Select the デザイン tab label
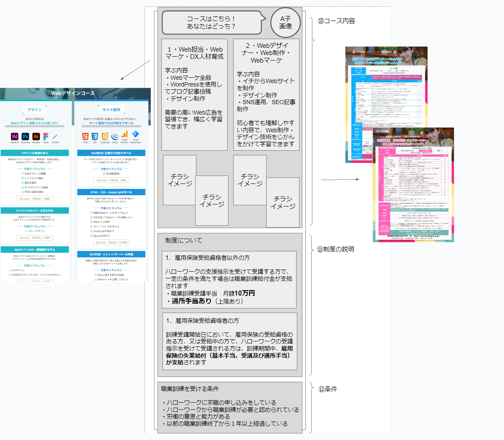 point(35,110)
